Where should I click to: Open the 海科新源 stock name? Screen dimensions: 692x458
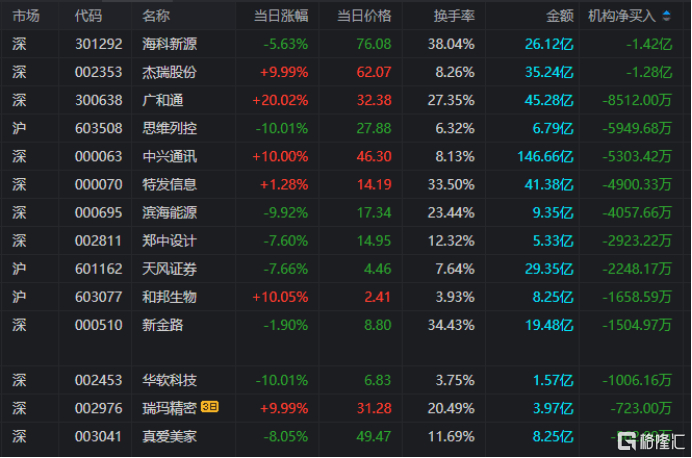click(x=169, y=44)
